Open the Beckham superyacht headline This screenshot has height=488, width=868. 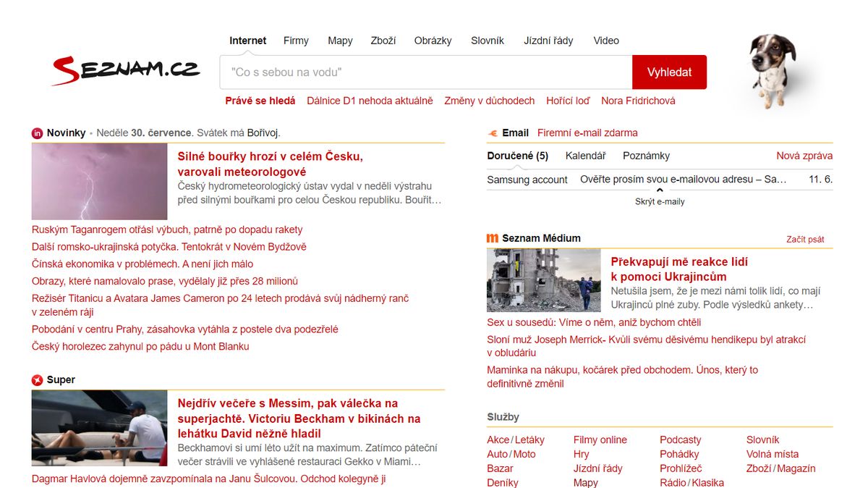click(x=299, y=418)
